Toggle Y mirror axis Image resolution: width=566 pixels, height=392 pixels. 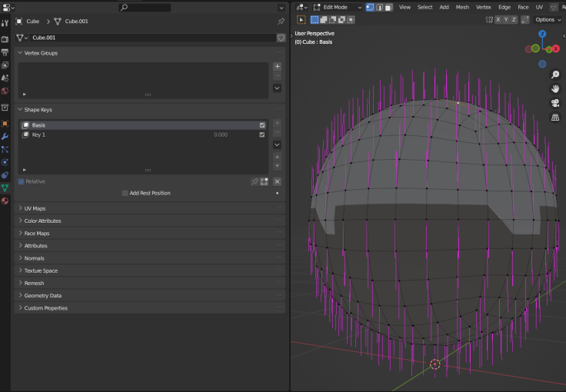click(x=506, y=20)
